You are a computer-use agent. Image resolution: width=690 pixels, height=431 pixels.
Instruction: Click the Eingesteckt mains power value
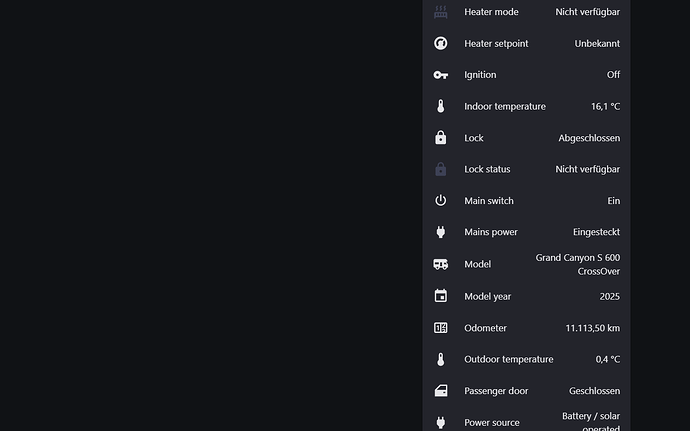[x=596, y=232]
